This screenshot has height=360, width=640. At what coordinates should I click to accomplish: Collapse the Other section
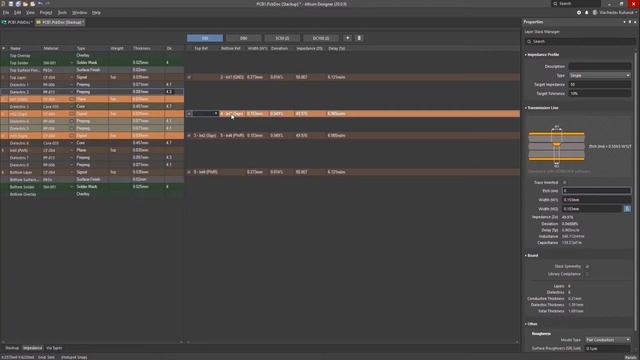coord(526,324)
